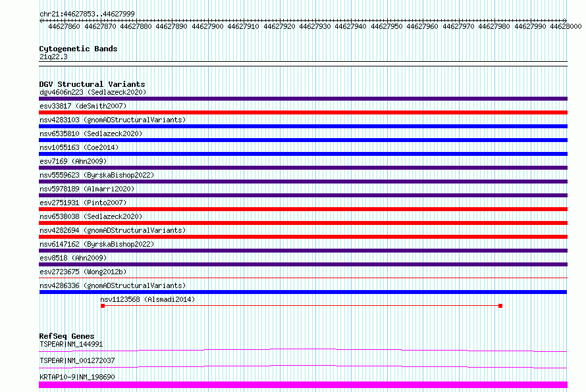This screenshot has width=586, height=392.
Task: Click the right arrow of the coordinate ruler
Action: [x=566, y=20]
